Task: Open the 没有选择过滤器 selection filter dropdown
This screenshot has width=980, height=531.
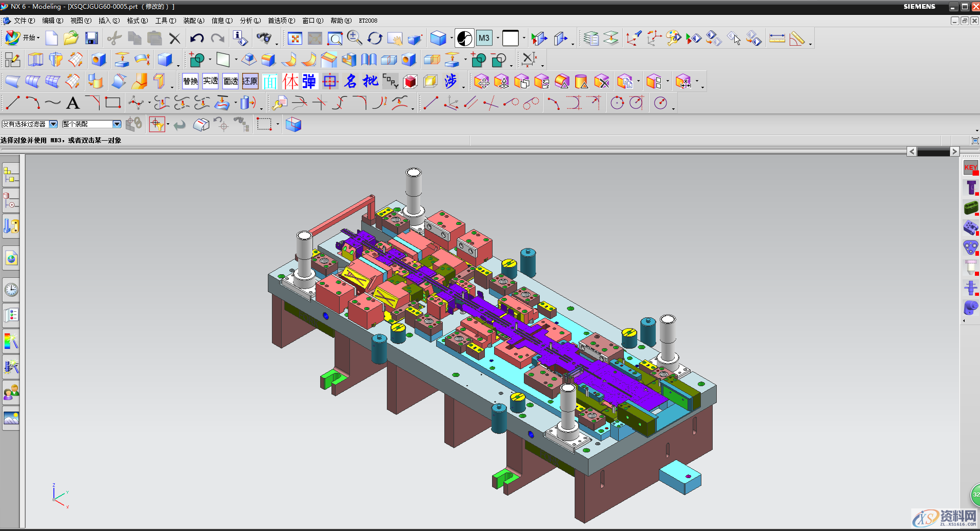Action: click(53, 124)
